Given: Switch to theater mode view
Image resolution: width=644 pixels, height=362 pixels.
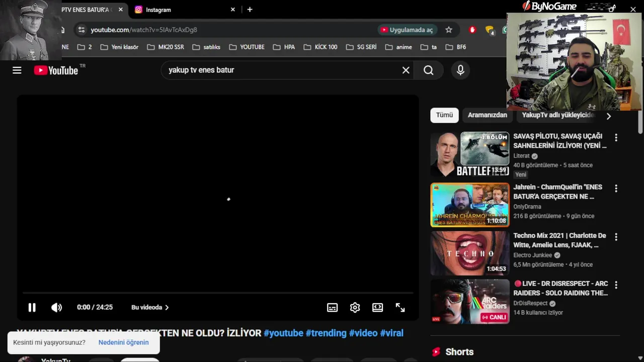Looking at the screenshot, I should coord(377,307).
